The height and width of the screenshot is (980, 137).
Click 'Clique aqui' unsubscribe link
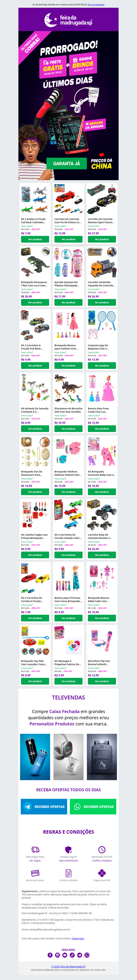[78, 938]
